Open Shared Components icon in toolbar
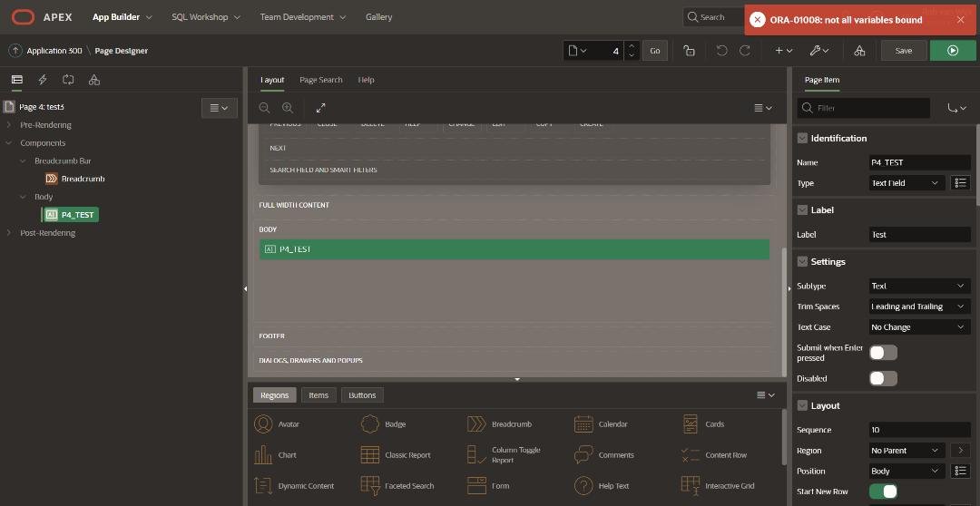Image resolution: width=980 pixels, height=506 pixels. [859, 51]
